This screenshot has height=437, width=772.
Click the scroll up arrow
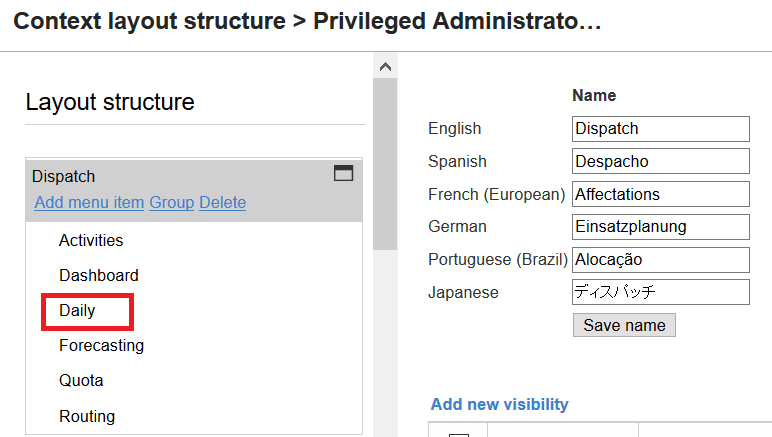point(385,67)
